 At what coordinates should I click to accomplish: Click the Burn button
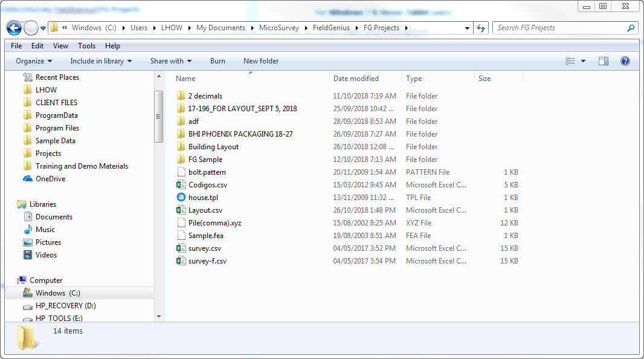pos(217,61)
